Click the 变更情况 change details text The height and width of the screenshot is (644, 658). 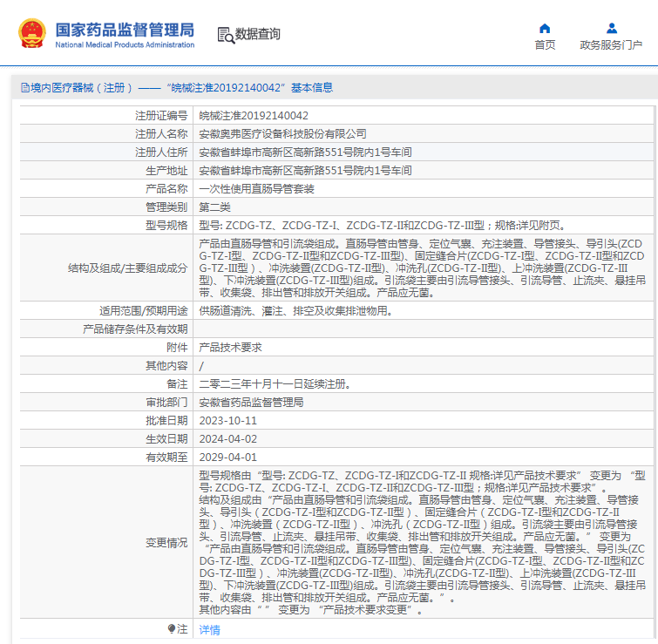pos(422,542)
